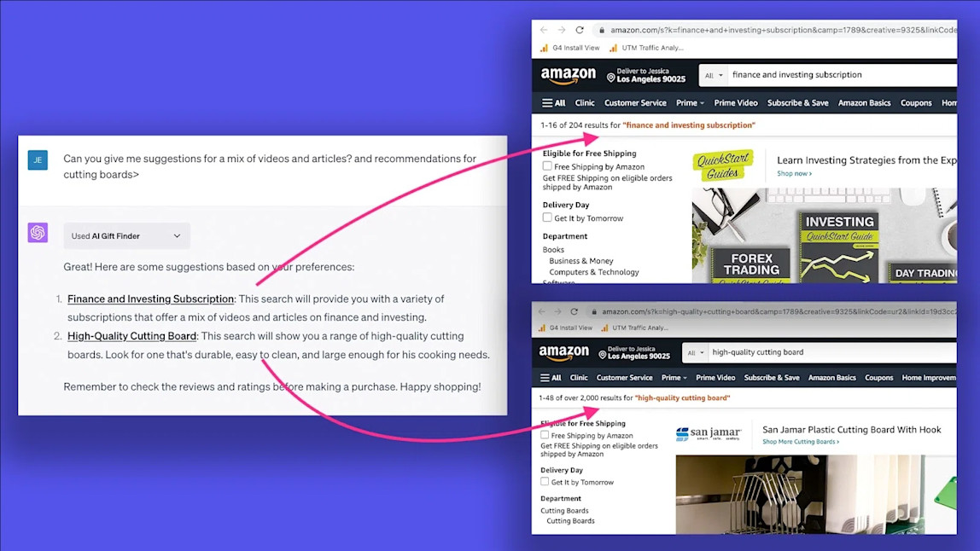Go forward in bottom Amazon browser window
This screenshot has height=551, width=980.
tap(557, 311)
